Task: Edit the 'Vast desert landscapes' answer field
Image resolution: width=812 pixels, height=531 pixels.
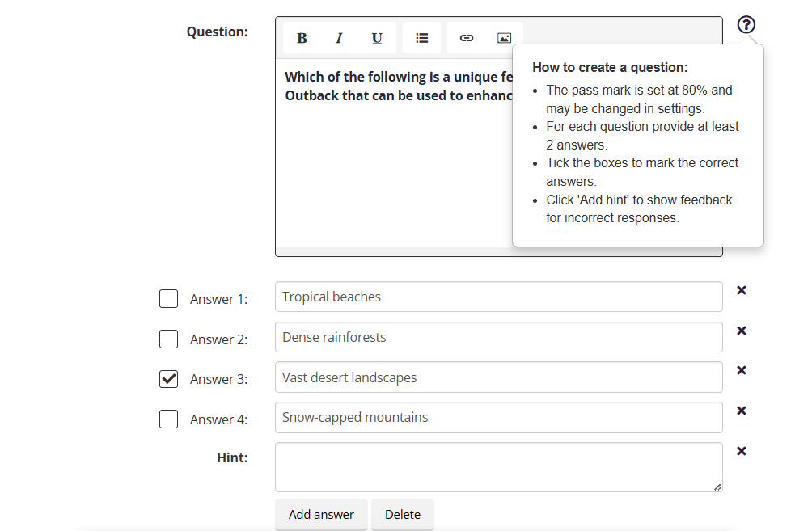Action: pyautogui.click(x=498, y=377)
